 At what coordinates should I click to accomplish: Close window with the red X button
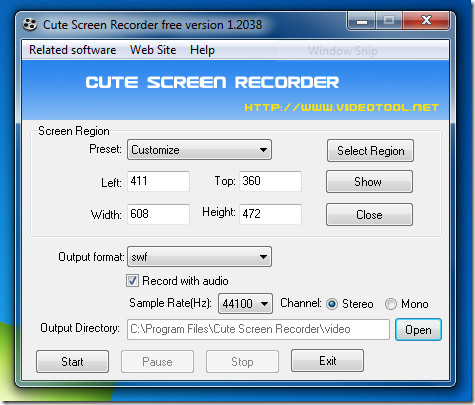pyautogui.click(x=426, y=21)
